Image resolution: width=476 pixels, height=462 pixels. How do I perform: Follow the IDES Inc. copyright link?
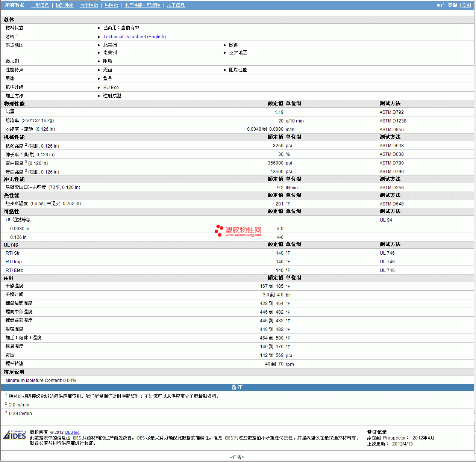(73, 432)
